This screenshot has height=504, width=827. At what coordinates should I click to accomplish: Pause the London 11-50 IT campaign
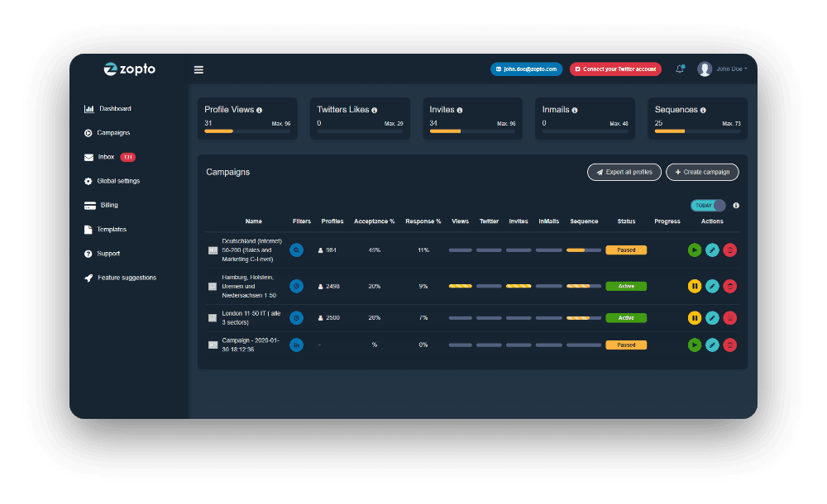(694, 318)
